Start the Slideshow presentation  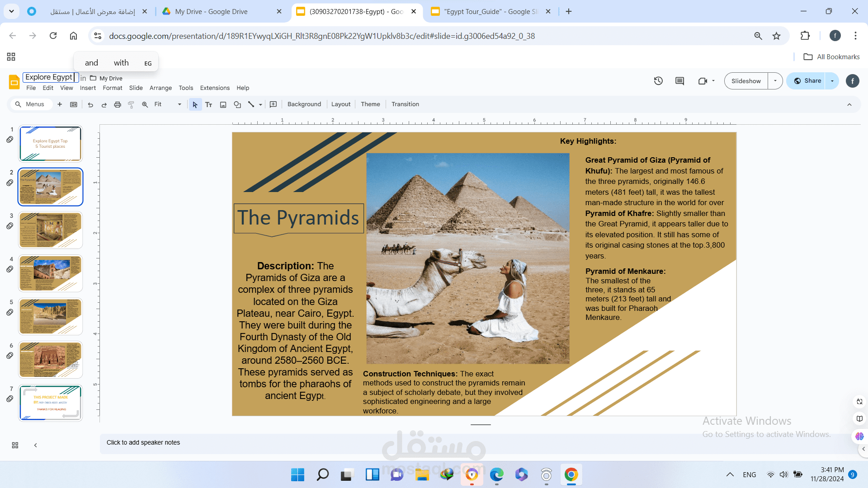coord(746,81)
